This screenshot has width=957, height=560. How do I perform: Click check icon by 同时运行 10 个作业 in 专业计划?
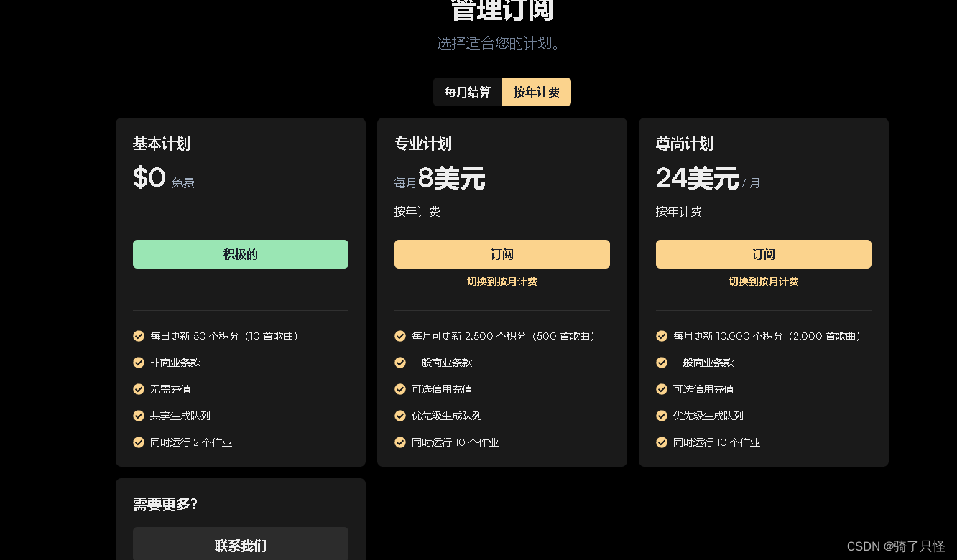pyautogui.click(x=400, y=442)
